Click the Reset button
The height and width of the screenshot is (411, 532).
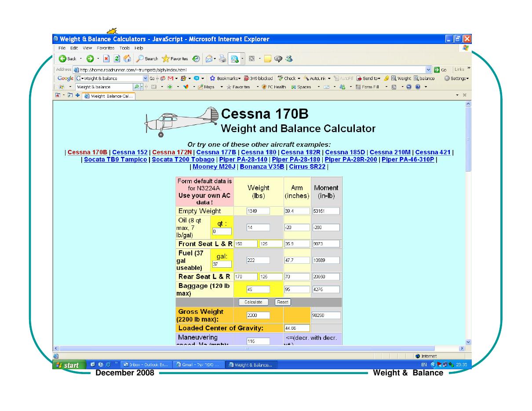(x=283, y=302)
